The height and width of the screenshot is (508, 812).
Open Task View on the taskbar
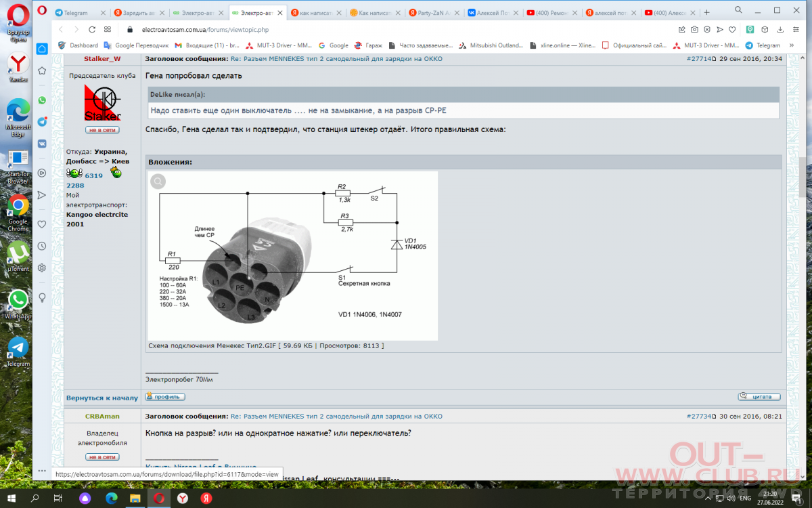pyautogui.click(x=58, y=498)
